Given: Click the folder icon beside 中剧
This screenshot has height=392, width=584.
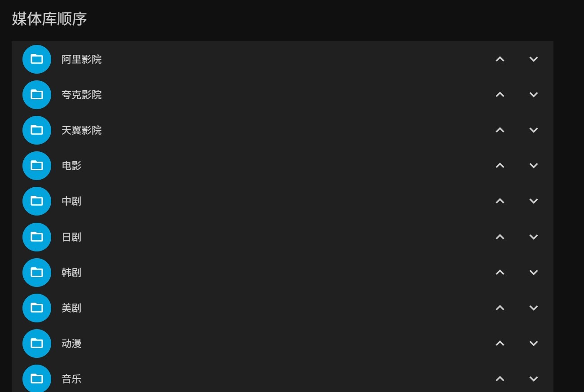Looking at the screenshot, I should point(37,201).
